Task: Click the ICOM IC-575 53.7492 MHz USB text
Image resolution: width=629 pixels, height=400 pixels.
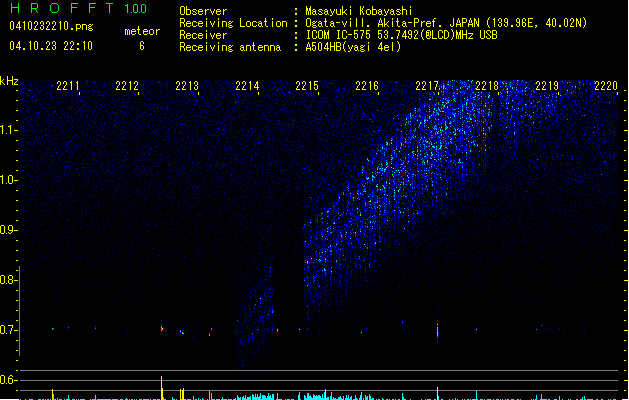Action: pyautogui.click(x=402, y=35)
